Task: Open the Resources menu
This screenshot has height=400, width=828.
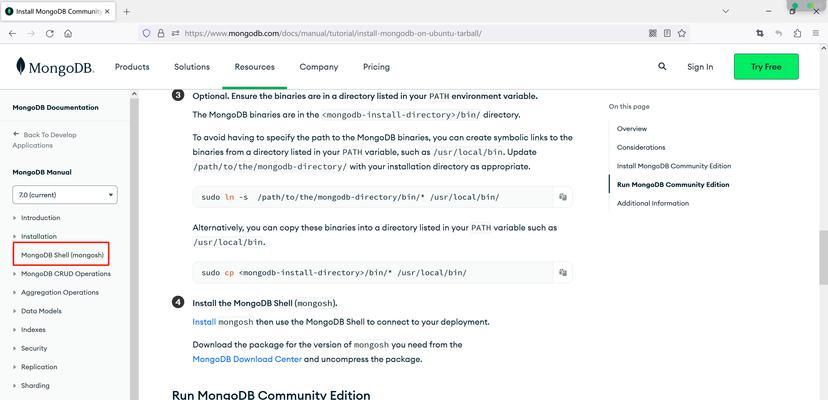Action: coord(255,67)
